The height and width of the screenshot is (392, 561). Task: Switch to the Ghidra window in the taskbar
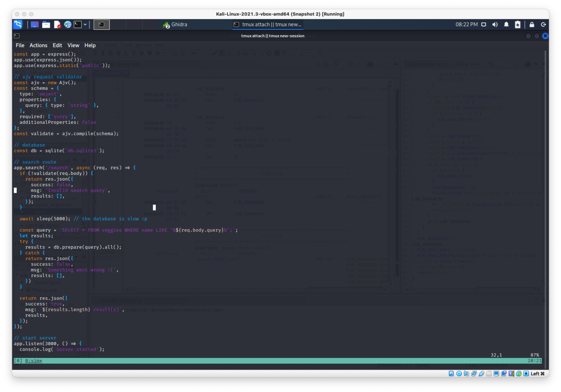[x=175, y=24]
